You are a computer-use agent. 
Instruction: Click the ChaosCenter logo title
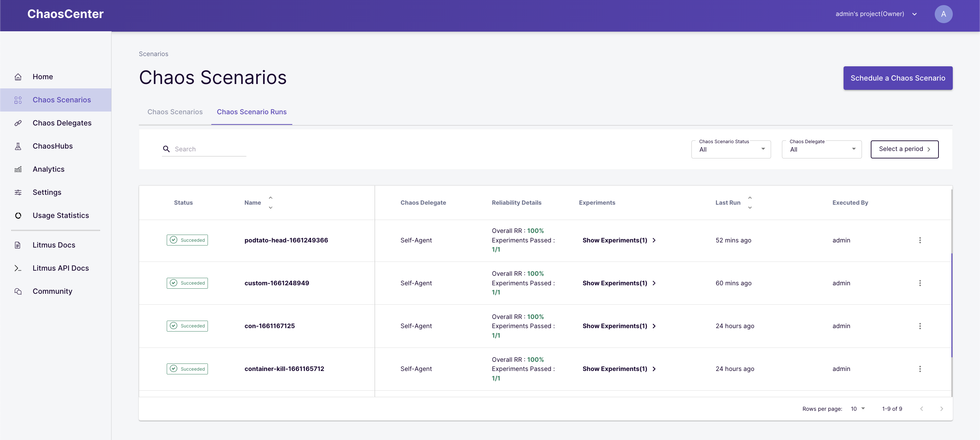[65, 14]
